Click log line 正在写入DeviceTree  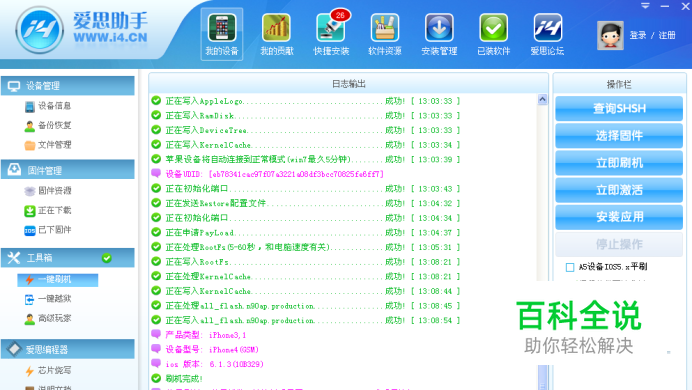tap(305, 130)
